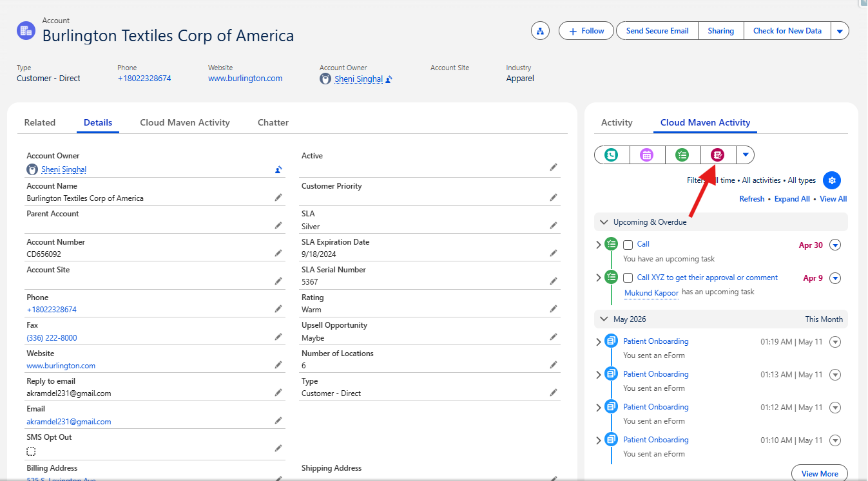This screenshot has width=868, height=481.
Task: Click the Account Number value CD656092
Action: (44, 254)
